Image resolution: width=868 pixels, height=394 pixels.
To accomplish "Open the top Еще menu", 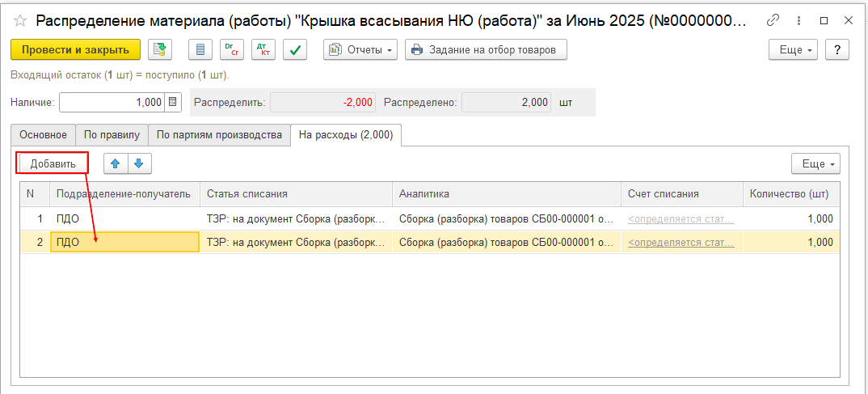I will [793, 50].
